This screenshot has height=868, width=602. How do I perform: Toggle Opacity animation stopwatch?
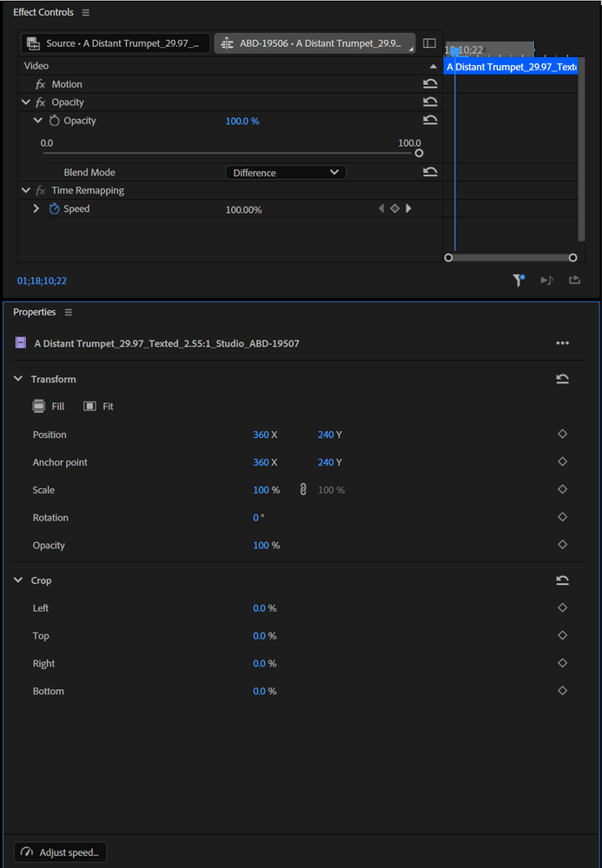click(x=54, y=120)
